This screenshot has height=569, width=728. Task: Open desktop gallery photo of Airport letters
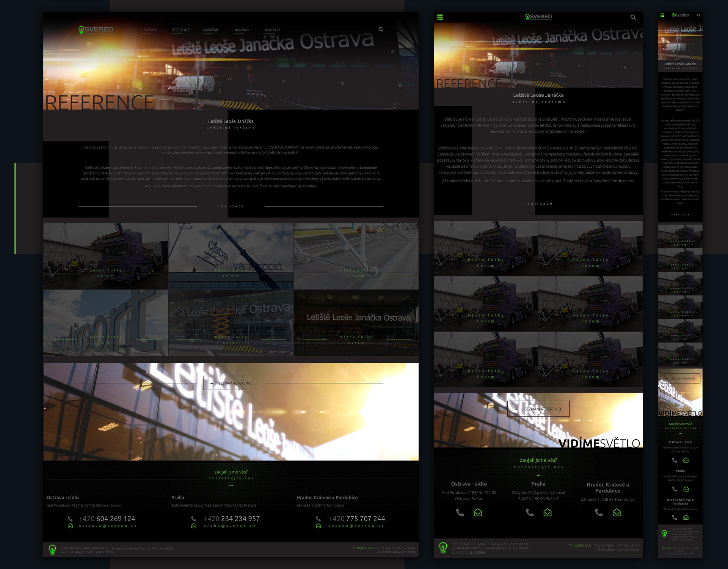106,323
